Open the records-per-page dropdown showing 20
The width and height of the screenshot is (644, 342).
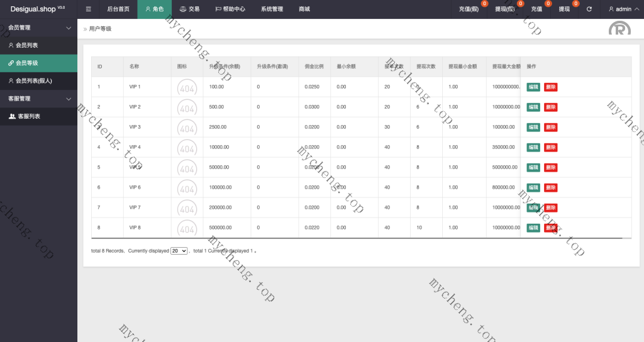coord(179,251)
